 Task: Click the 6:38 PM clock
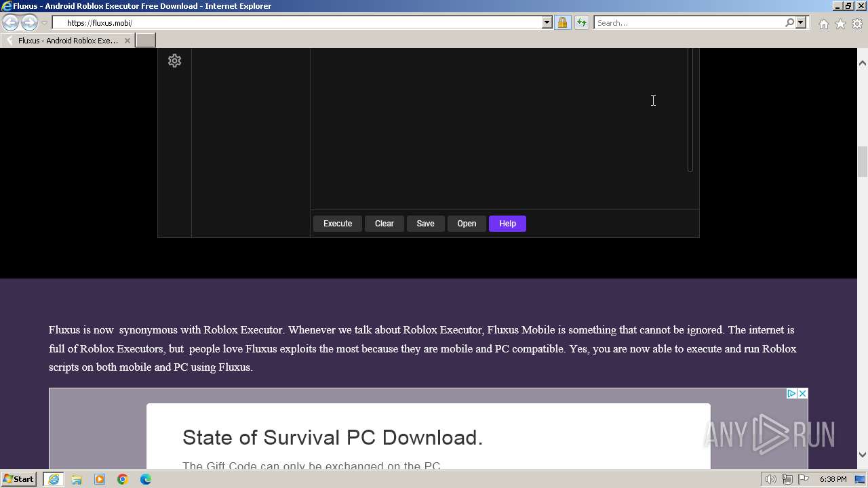[833, 479]
